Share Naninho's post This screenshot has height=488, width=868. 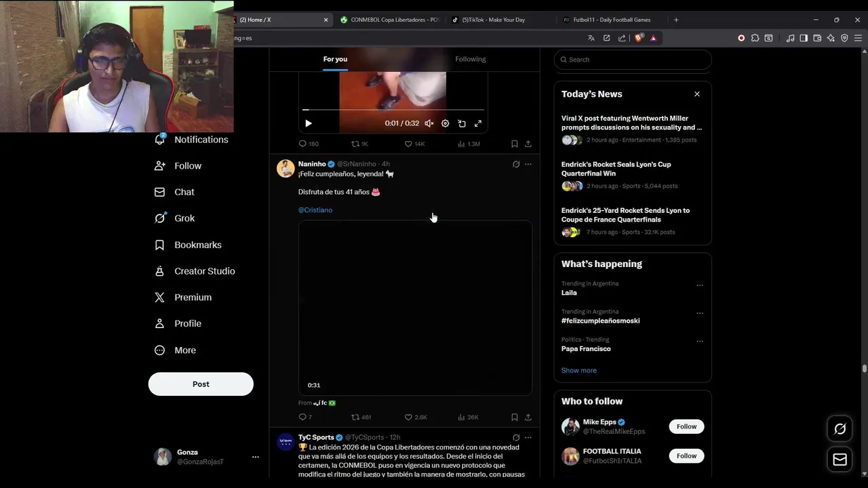coord(528,417)
